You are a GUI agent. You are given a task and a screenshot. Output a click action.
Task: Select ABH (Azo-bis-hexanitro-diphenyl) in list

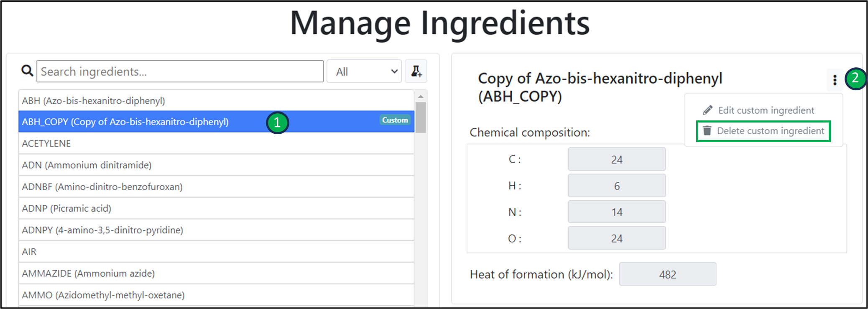click(94, 101)
